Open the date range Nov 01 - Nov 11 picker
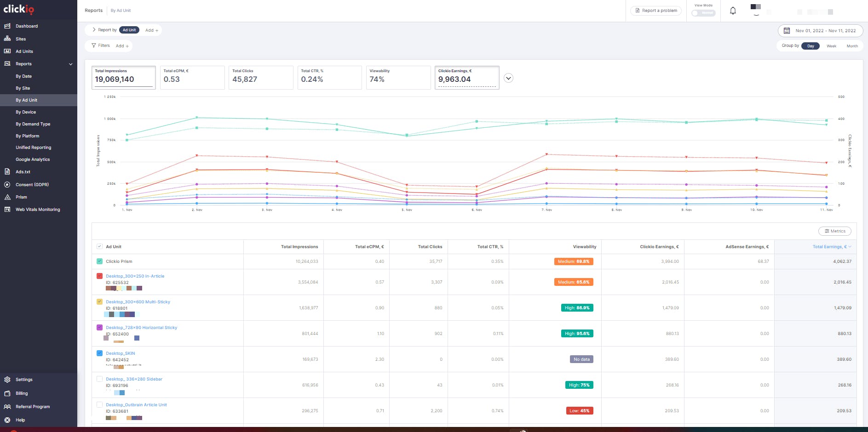Viewport: 868px width, 432px height. (821, 31)
